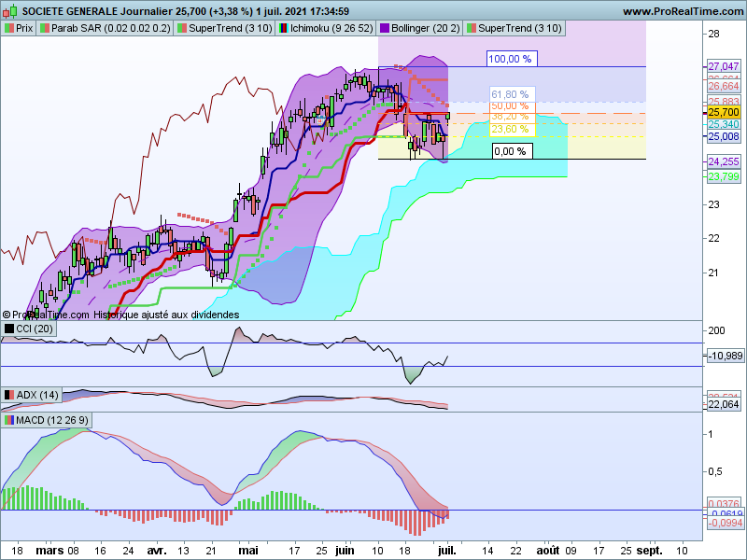Open the Prix legend settings
Viewport: 747px width, 560px height.
[19, 28]
